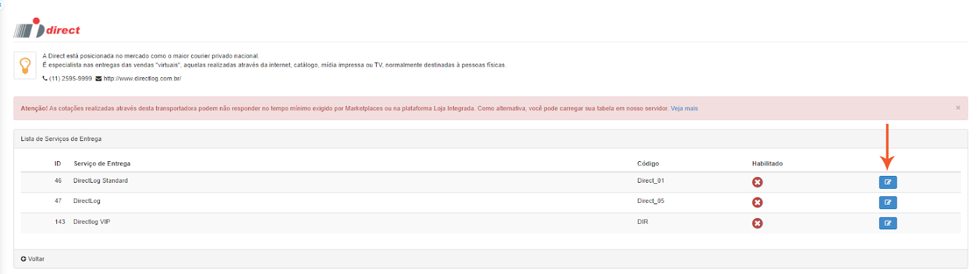Dismiss the red Atenção alert banner

pyautogui.click(x=958, y=108)
